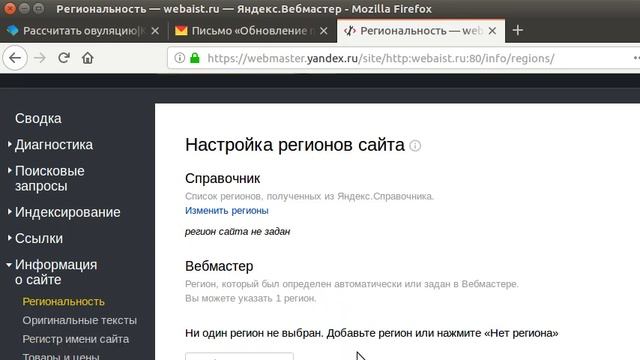Open 'Оригинальные тексты' sidebar link
The height and width of the screenshot is (360, 640).
80,320
